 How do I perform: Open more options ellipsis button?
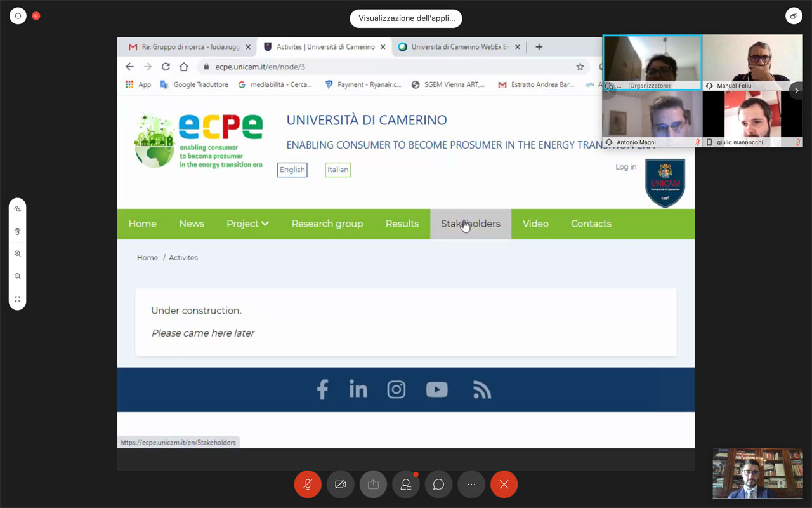(471, 485)
